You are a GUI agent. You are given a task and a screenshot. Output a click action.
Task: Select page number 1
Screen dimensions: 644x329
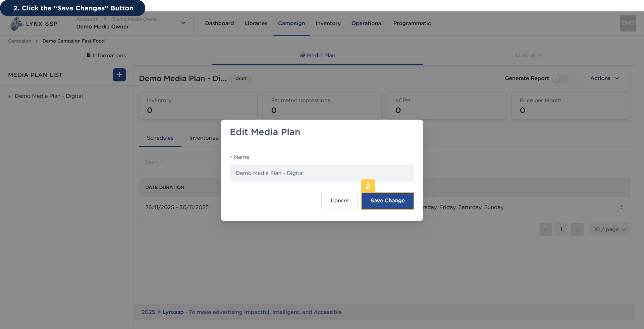point(561,230)
